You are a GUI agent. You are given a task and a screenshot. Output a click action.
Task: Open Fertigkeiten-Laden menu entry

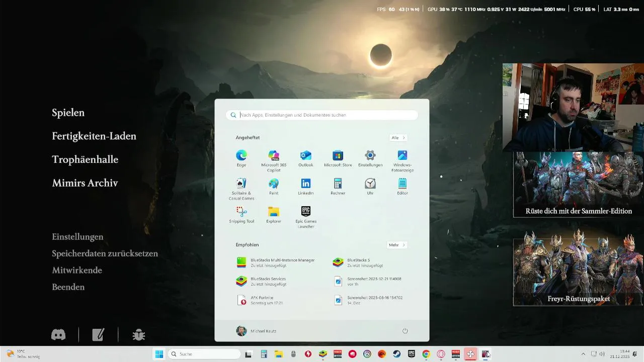point(94,136)
